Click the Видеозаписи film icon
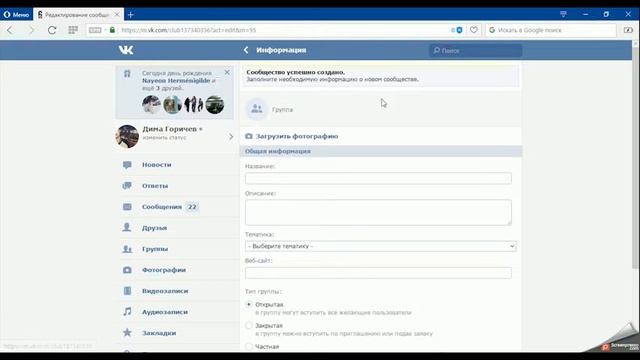 point(127,291)
